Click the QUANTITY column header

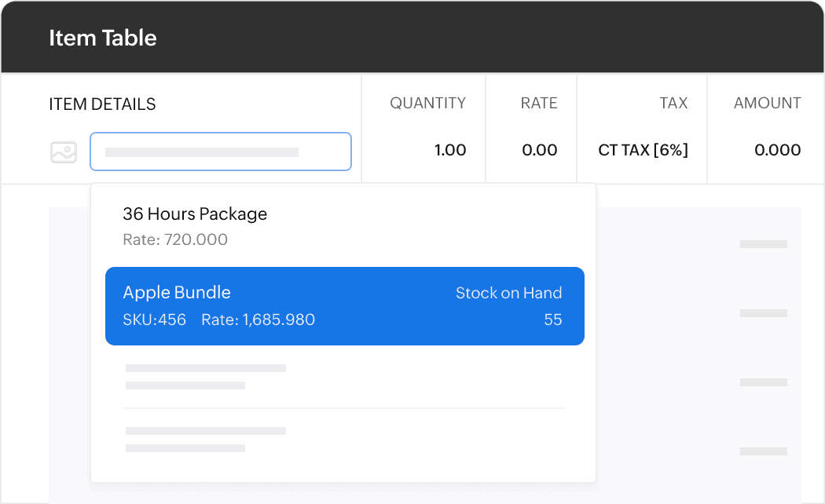428,103
